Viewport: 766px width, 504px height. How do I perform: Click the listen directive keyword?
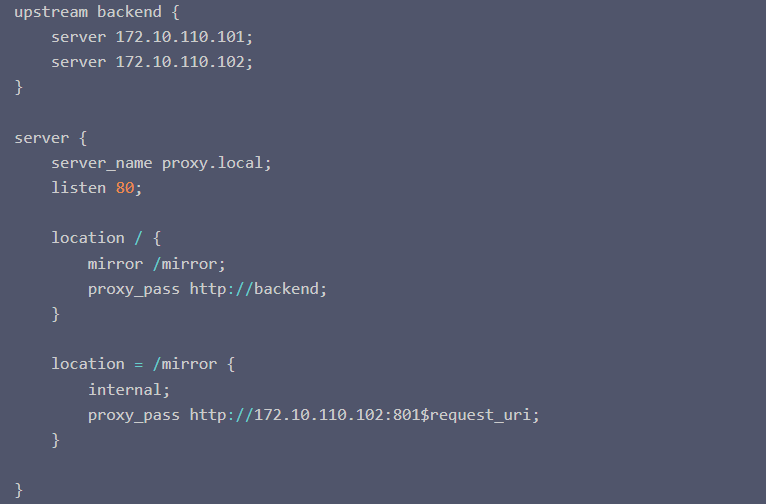79,187
